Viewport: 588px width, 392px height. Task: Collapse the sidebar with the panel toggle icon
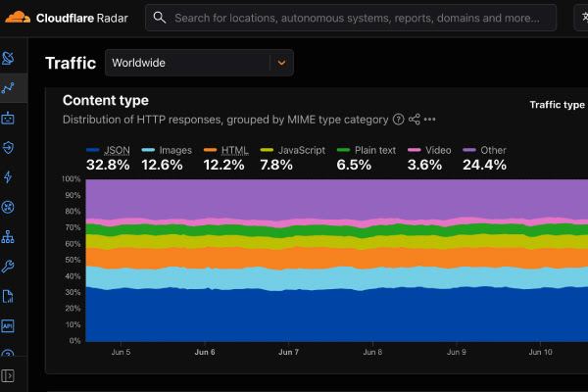pos(8,375)
